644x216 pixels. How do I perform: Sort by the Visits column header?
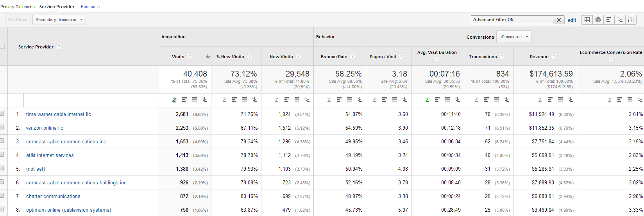point(178,57)
